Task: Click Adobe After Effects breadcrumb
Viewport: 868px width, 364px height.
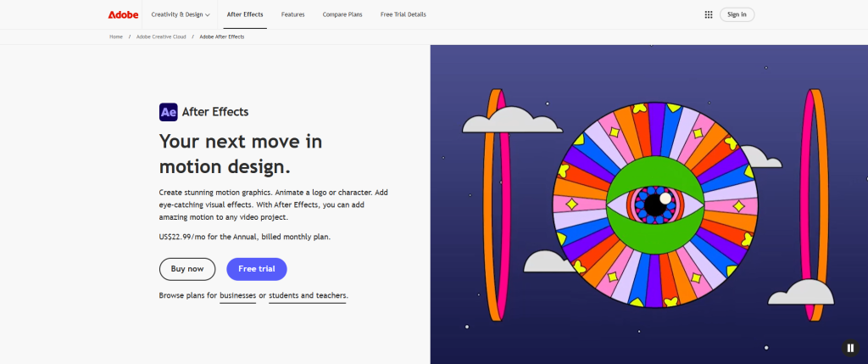Action: [222, 36]
